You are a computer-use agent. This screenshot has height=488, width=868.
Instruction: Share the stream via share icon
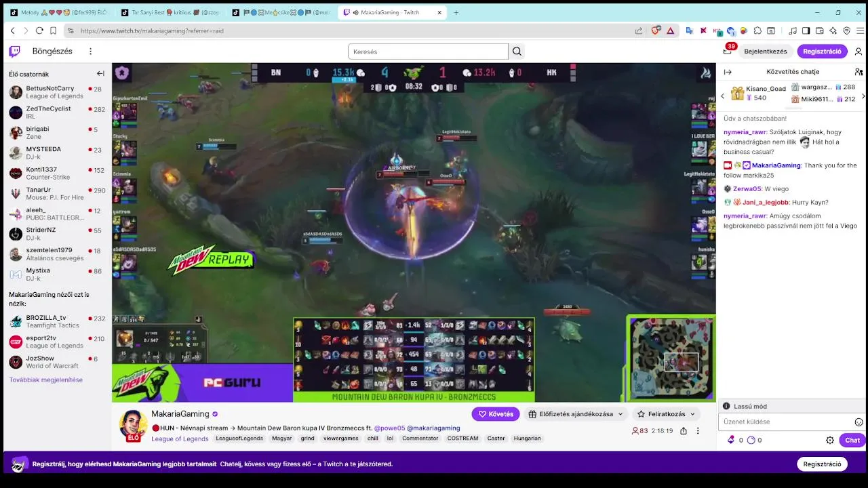point(683,431)
